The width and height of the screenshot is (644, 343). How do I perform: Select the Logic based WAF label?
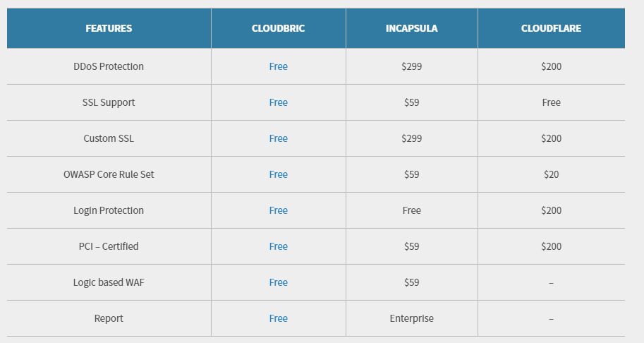[x=109, y=282]
